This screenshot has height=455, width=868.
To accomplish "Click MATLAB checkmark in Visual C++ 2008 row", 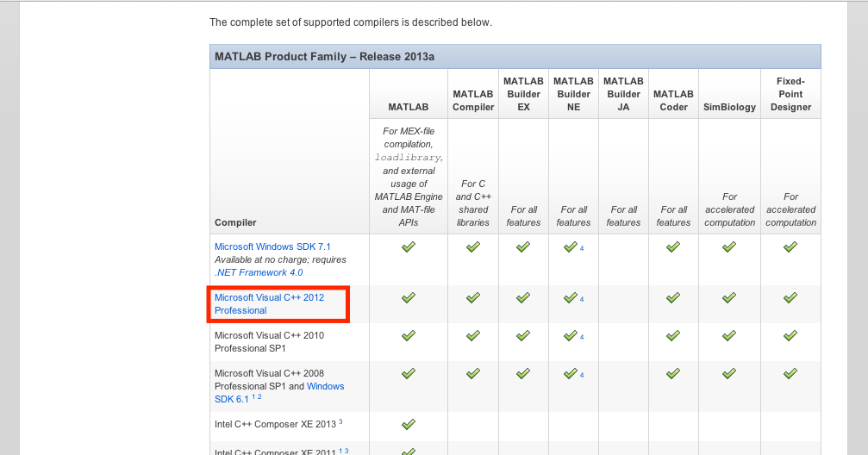I will (x=409, y=374).
